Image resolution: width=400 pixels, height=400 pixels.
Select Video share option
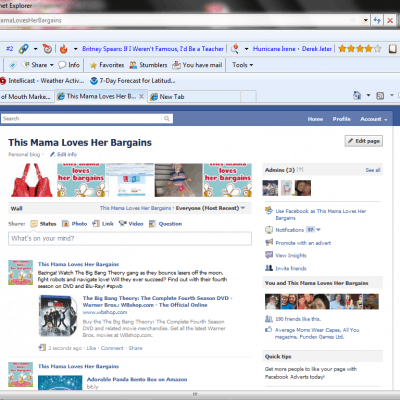pyautogui.click(x=131, y=224)
